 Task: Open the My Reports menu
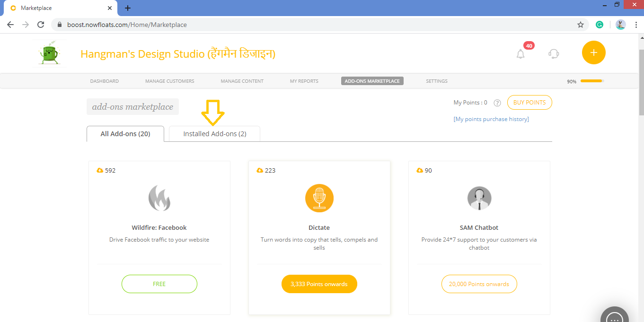[304, 81]
